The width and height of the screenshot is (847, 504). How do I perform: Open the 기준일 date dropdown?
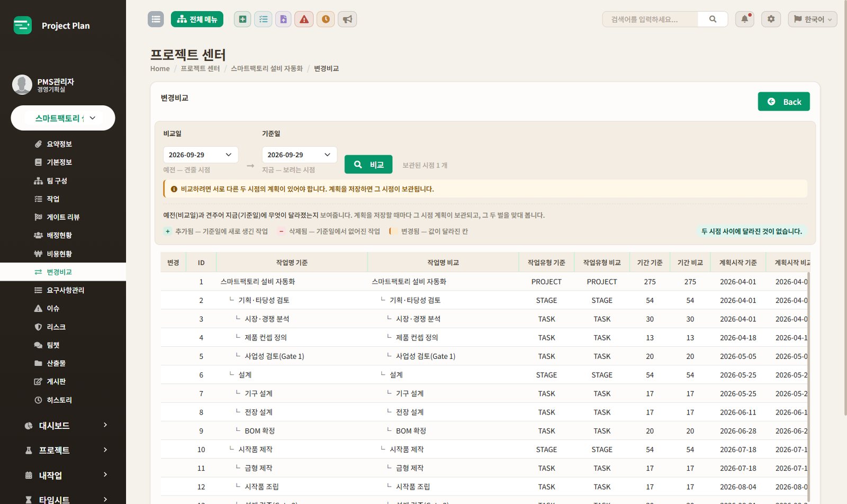pos(300,155)
